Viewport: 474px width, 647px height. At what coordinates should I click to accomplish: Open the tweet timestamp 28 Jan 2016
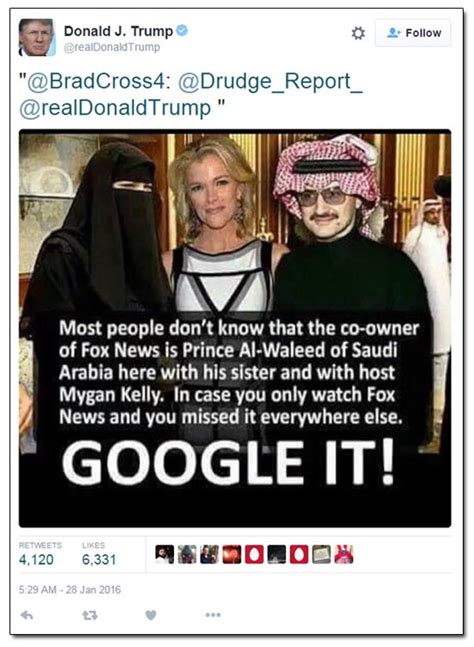(x=70, y=589)
